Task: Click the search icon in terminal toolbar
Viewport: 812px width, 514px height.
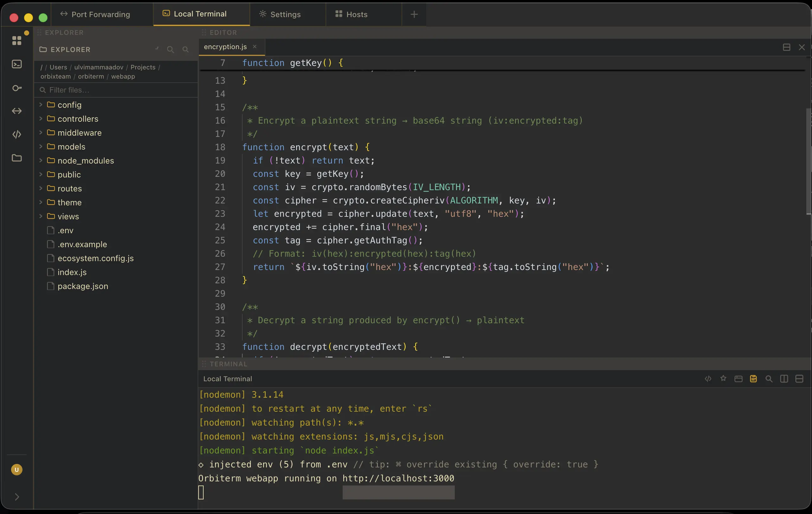Action: pyautogui.click(x=769, y=379)
